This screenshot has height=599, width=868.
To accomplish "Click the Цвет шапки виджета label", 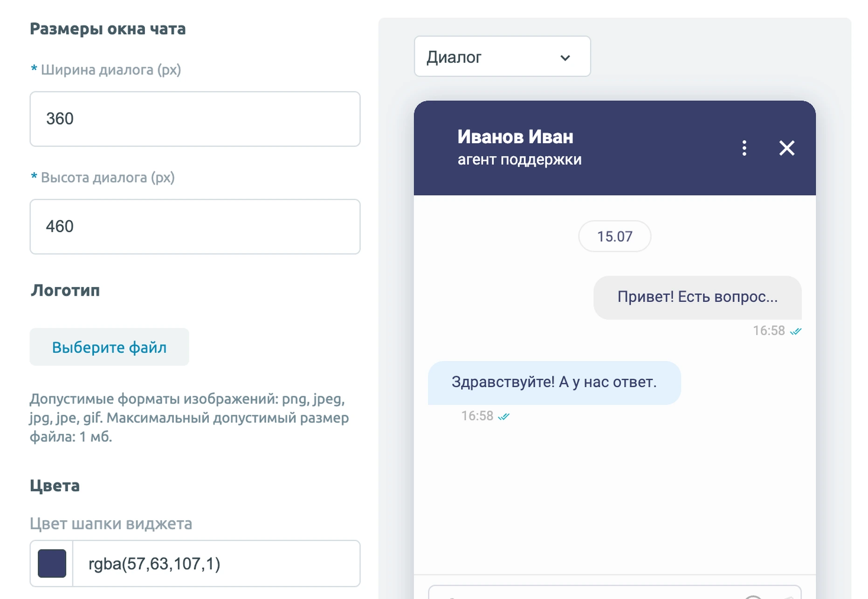I will point(111,523).
